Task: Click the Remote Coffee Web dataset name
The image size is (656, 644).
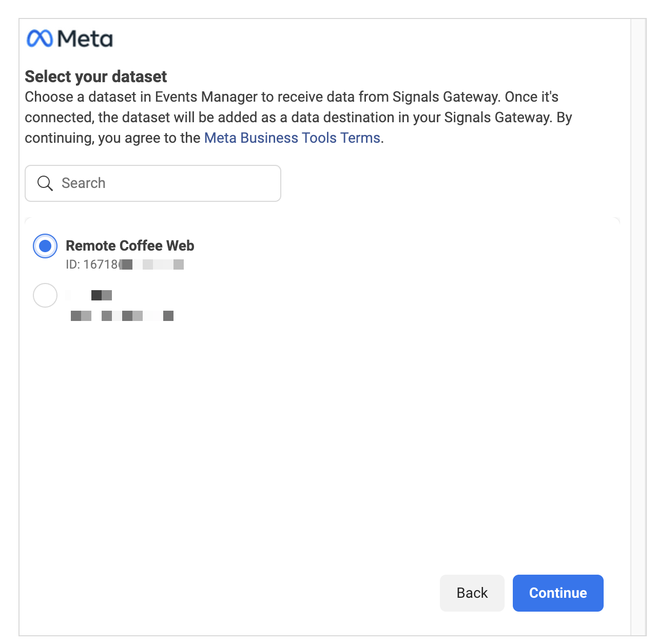Action: pos(130,246)
